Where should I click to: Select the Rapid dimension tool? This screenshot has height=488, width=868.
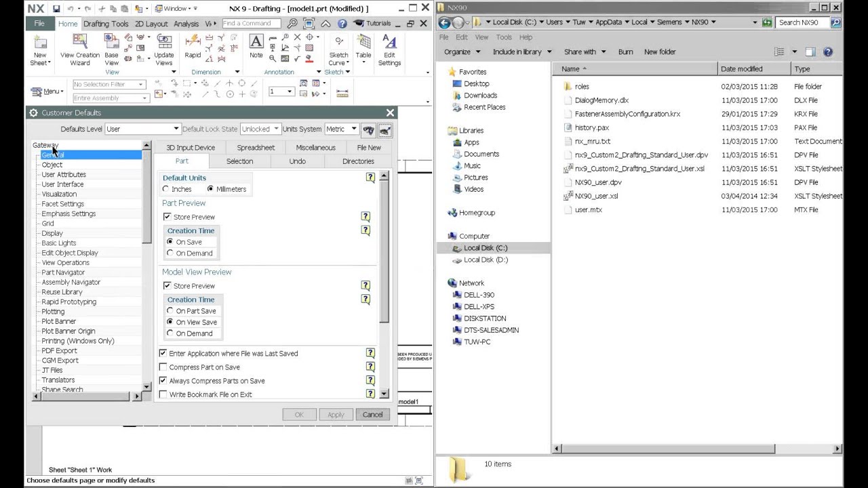pos(193,47)
